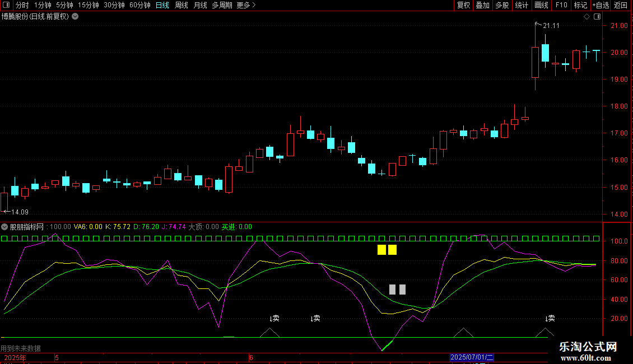Click the 叠加 overlay button
This screenshot has height=364, width=633.
tap(483, 5)
